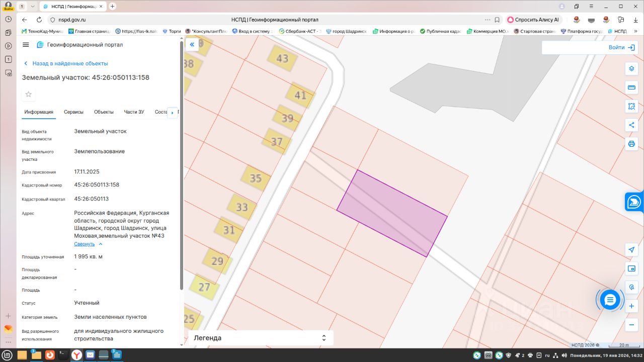The width and height of the screenshot is (644, 362).
Task: Open the blue assistant widget on right edge
Action: (634, 202)
